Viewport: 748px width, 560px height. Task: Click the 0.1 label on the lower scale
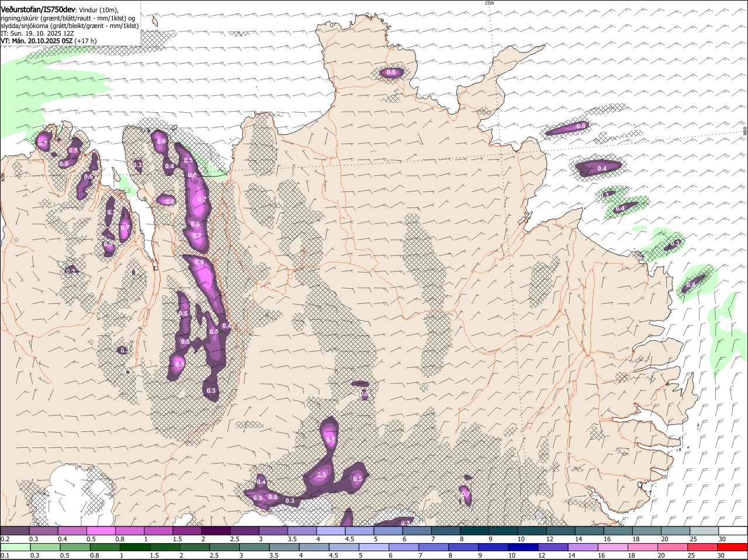[5, 555]
